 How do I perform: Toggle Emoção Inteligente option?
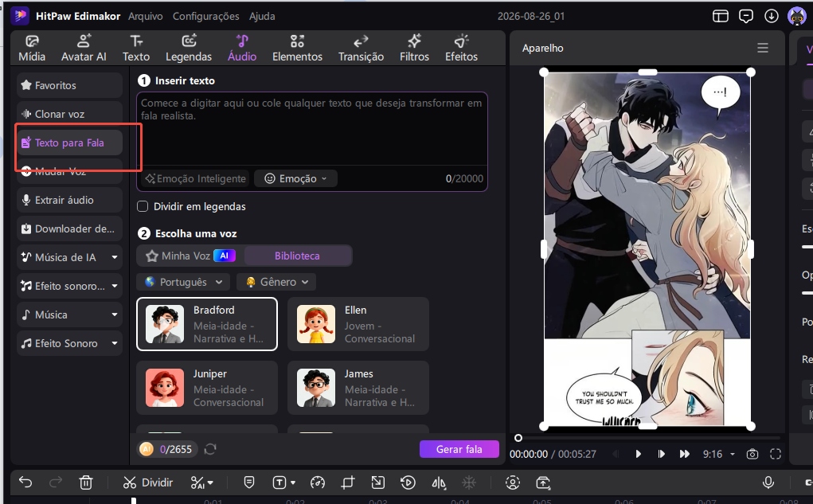point(195,178)
